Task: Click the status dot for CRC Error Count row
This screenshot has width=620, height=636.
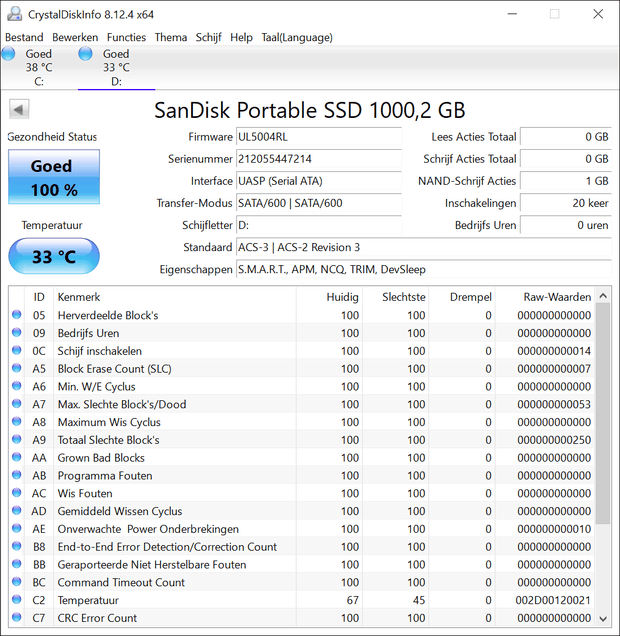Action: (x=17, y=617)
